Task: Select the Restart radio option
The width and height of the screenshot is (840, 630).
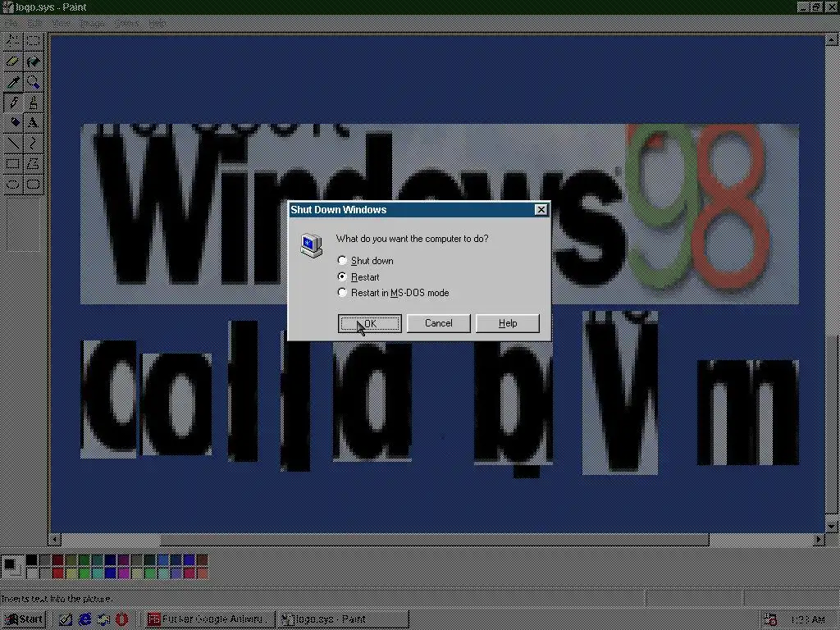Action: 358,277
